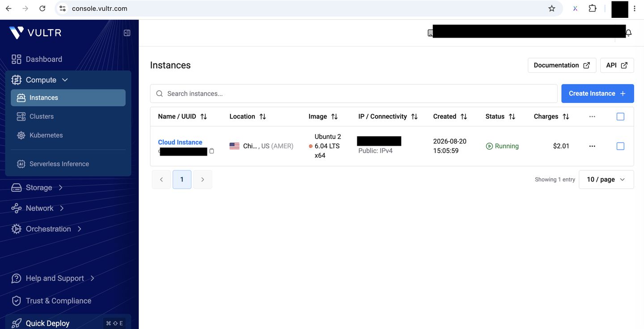The height and width of the screenshot is (329, 644).
Task: Click the $2.01 charges value
Action: (561, 146)
